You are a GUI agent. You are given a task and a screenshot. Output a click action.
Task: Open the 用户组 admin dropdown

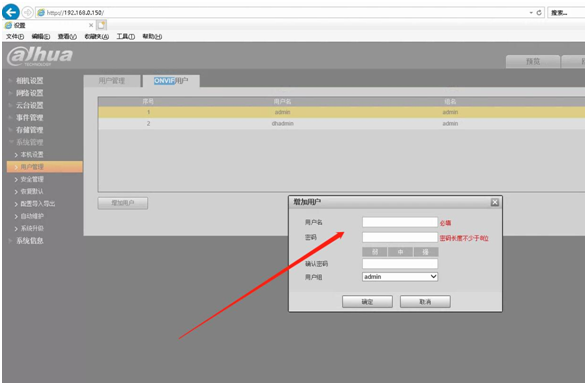click(x=400, y=277)
